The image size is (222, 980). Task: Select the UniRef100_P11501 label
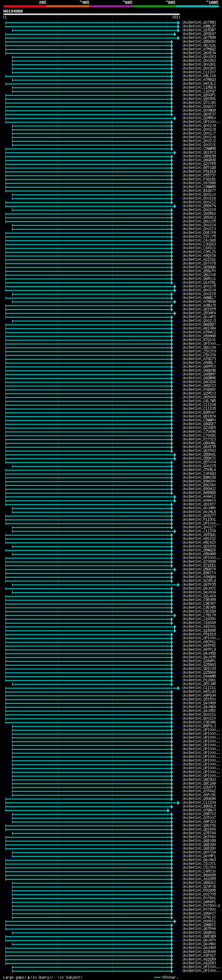click(199, 519)
